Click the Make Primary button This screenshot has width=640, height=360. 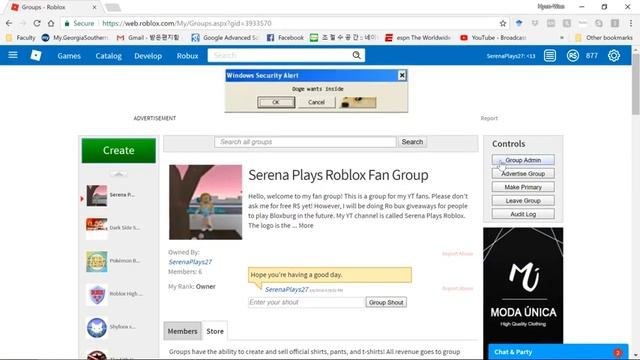point(523,187)
